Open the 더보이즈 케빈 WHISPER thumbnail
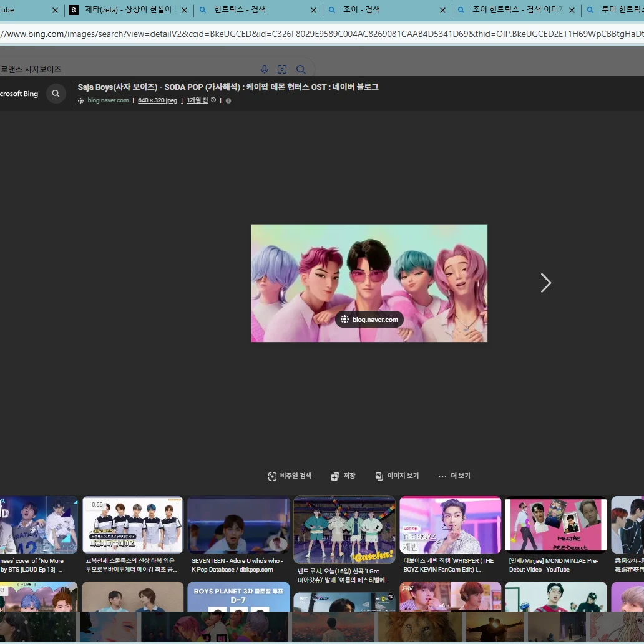Screen dimensions: 644x644 point(450,525)
